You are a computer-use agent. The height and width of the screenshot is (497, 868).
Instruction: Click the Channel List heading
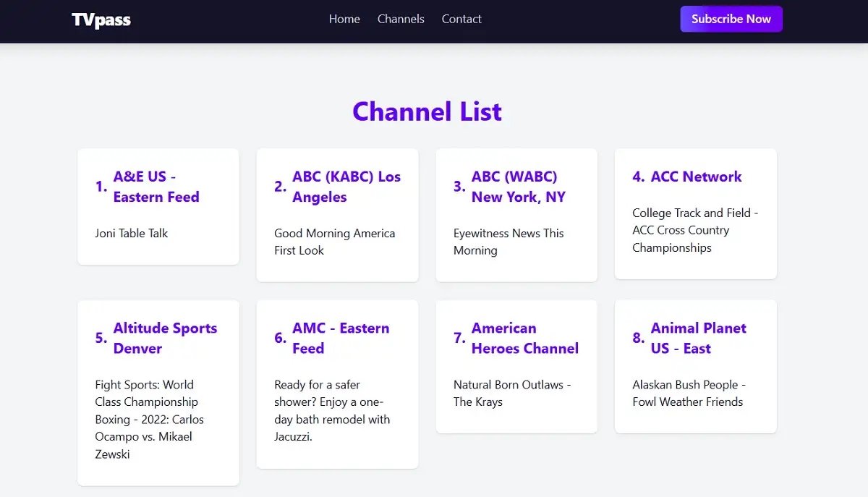[427, 111]
